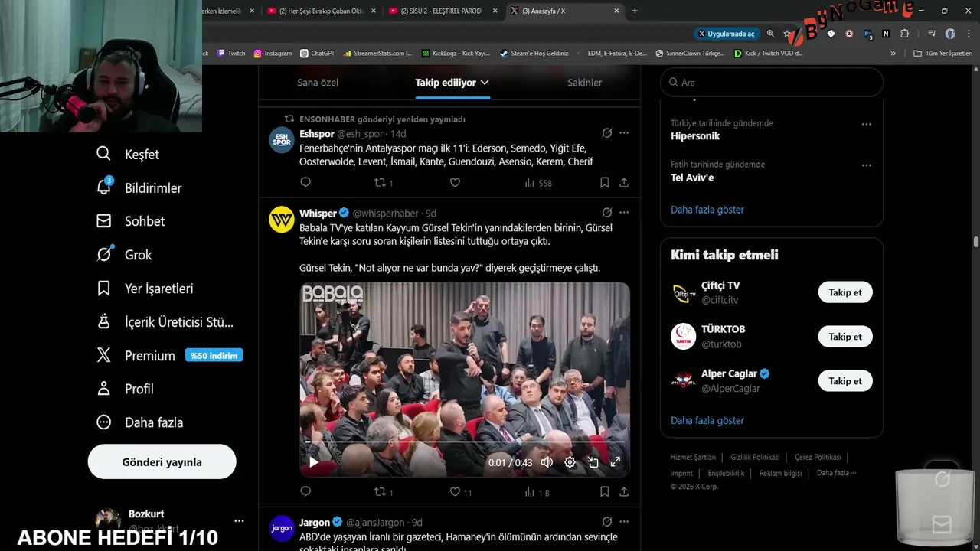Expand Takip ediliyor dropdown chevron
Viewport: 980px width, 551px height.
click(x=485, y=83)
